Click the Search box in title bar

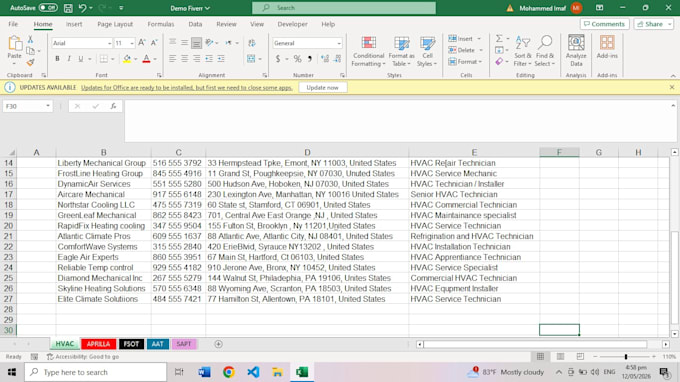coord(344,8)
